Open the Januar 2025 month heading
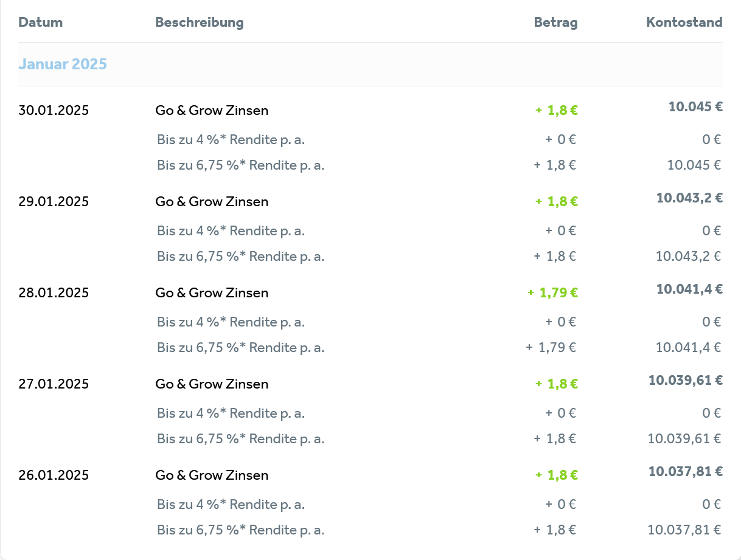This screenshot has height=560, width=741. coord(63,64)
